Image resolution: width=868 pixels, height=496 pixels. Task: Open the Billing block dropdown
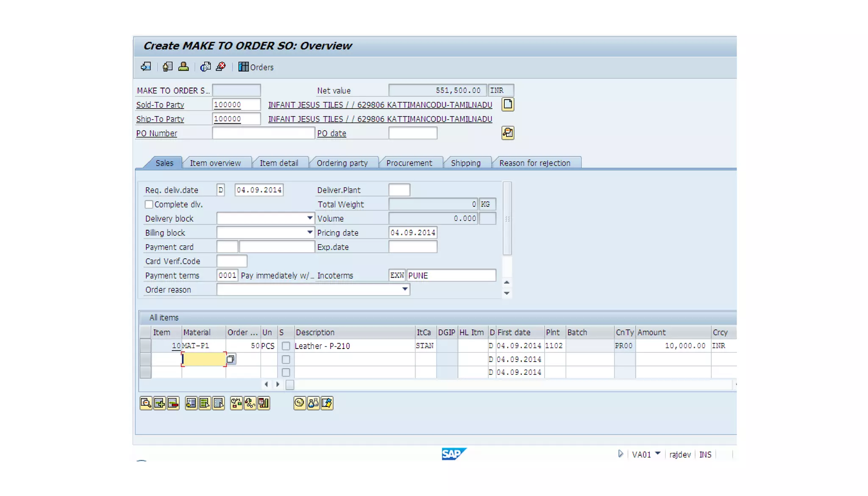tap(310, 232)
